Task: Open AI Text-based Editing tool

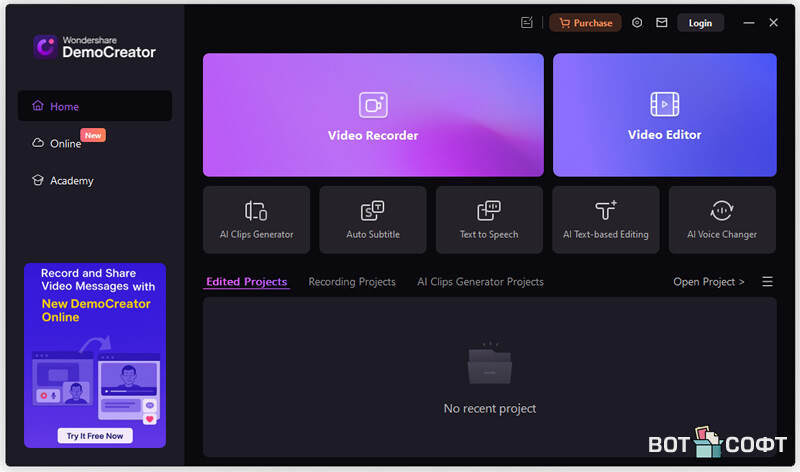Action: (606, 219)
